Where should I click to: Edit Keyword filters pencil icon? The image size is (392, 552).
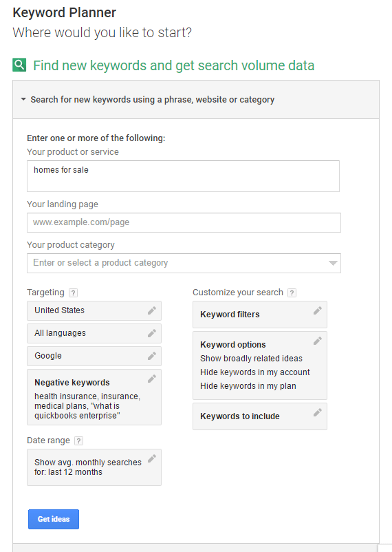click(x=318, y=310)
